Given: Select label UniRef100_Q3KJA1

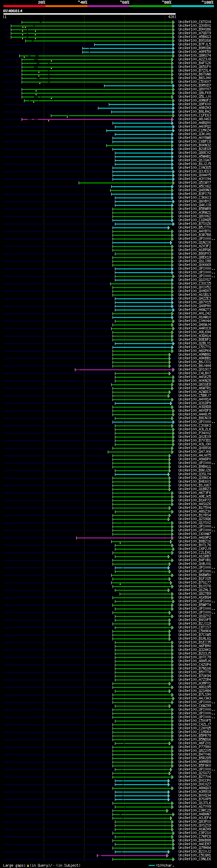Looking at the screenshot, I should [x=195, y=134].
